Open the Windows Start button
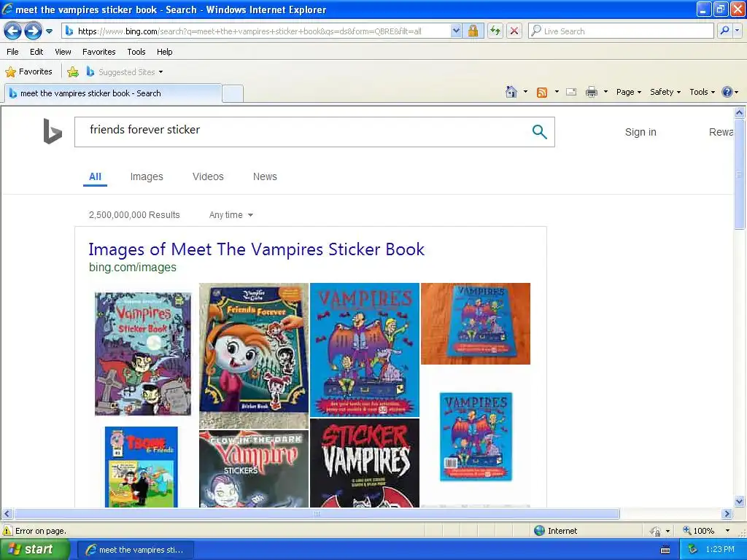747x560 pixels. click(x=35, y=550)
